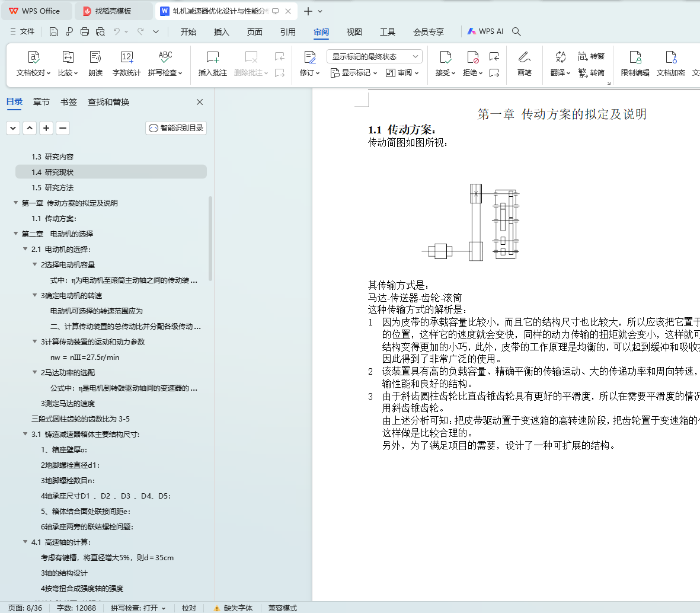
Task: Open the 翻译 translate tool
Action: (560, 63)
